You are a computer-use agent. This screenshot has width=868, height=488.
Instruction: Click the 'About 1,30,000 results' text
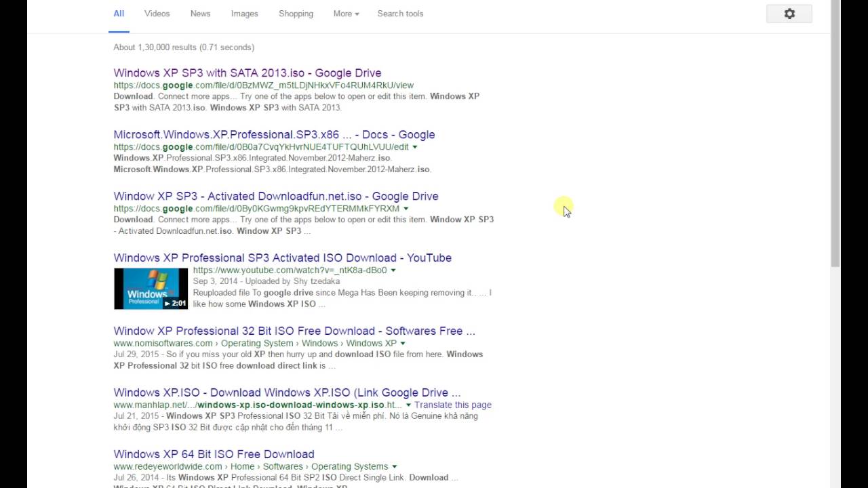pyautogui.click(x=184, y=47)
